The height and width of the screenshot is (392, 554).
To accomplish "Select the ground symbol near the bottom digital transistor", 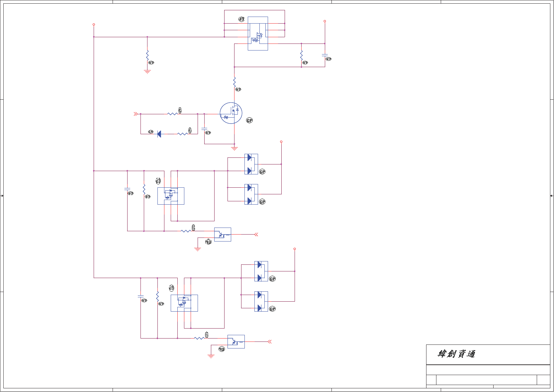I will click(x=211, y=356).
